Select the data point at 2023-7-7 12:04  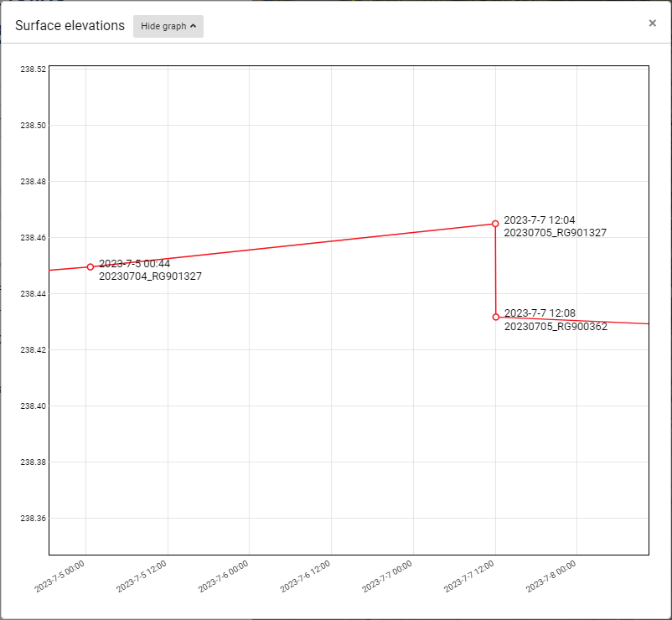495,224
